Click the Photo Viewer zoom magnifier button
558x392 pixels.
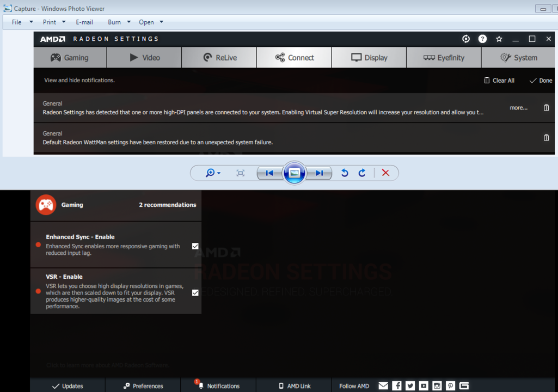tap(213, 173)
